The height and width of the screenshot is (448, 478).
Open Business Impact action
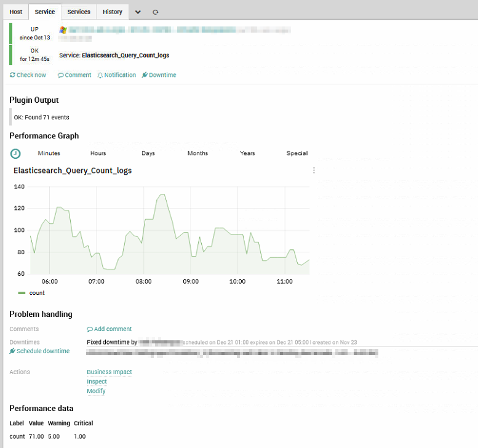tap(110, 372)
